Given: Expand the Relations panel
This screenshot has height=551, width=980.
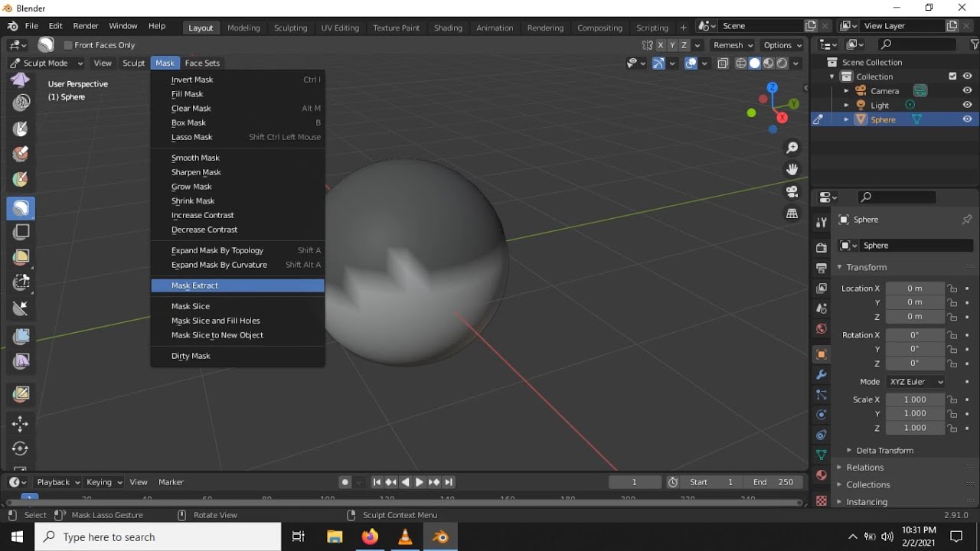Looking at the screenshot, I should [x=865, y=468].
